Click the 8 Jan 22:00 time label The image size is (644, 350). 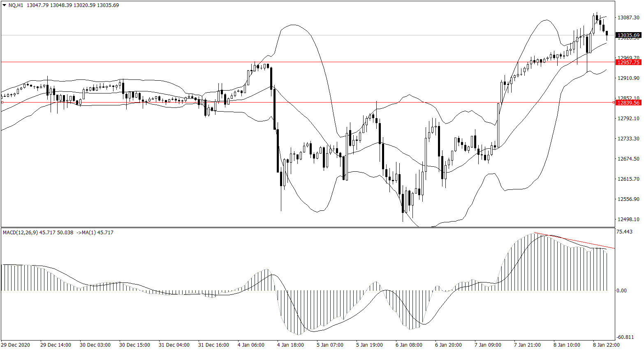coord(606,345)
